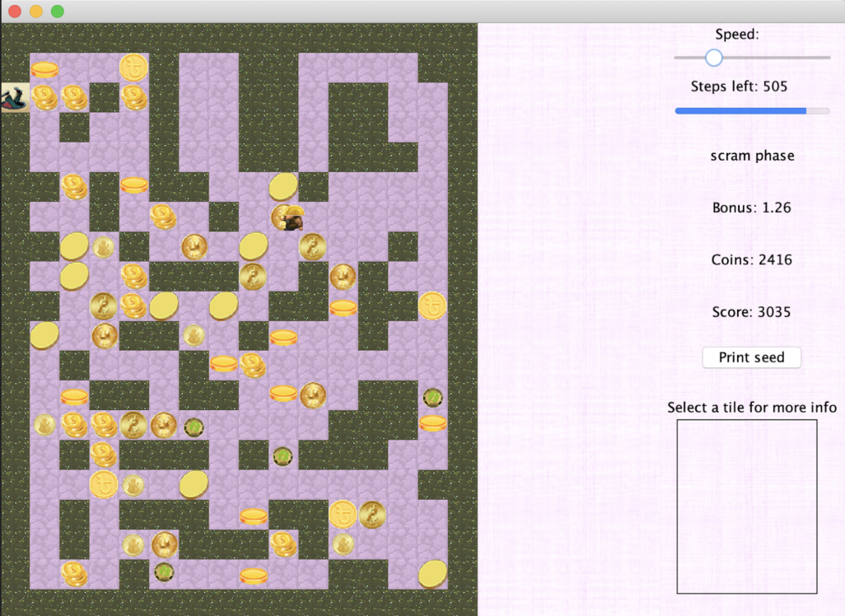Select the tilted gold coin in the maze's bottom-right corner
845x616 pixels.
tap(432, 573)
